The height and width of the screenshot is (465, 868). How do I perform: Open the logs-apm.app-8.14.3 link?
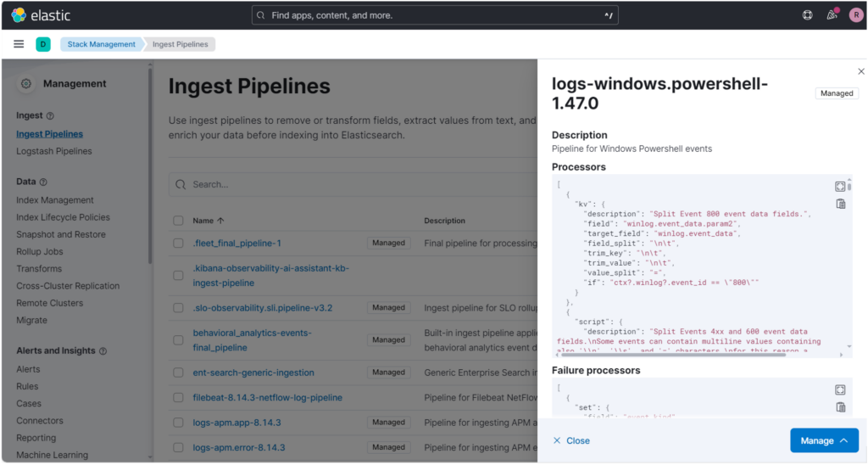pos(236,423)
